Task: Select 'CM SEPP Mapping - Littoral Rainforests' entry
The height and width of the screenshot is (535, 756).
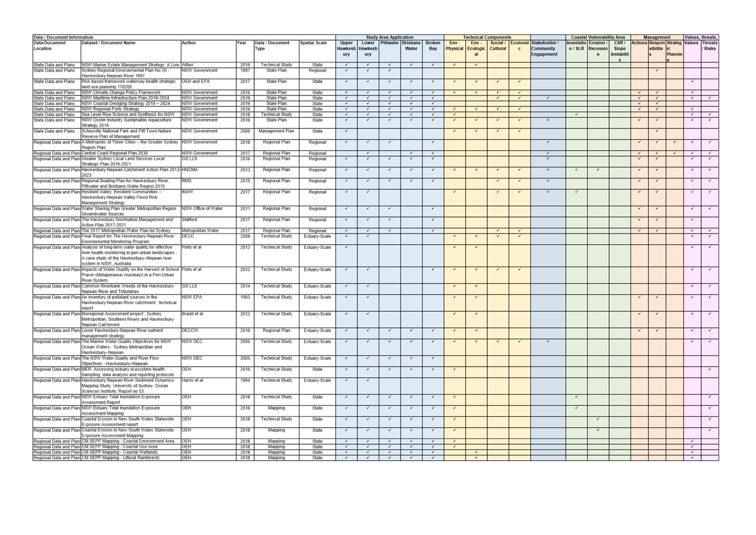Action: click(x=130, y=458)
